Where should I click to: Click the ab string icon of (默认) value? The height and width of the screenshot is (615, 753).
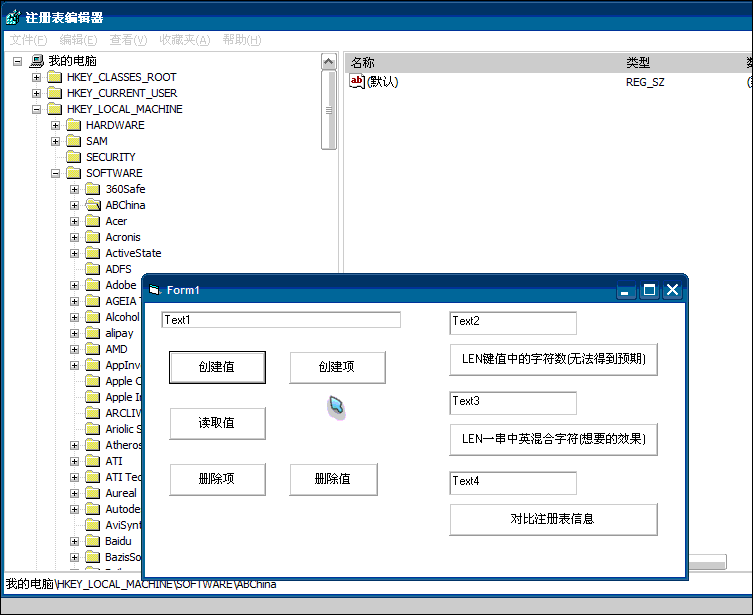click(x=357, y=81)
